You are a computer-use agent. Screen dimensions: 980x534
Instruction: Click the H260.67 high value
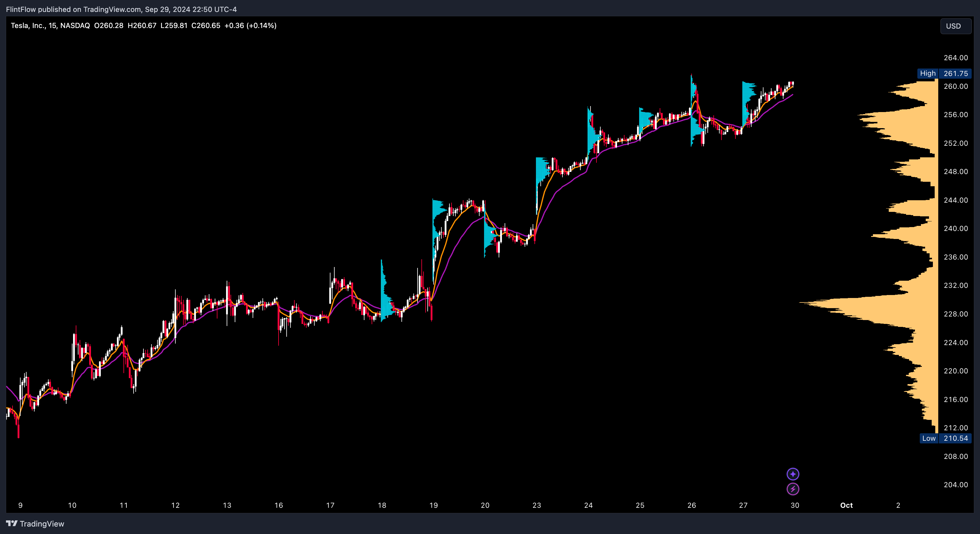pos(142,25)
